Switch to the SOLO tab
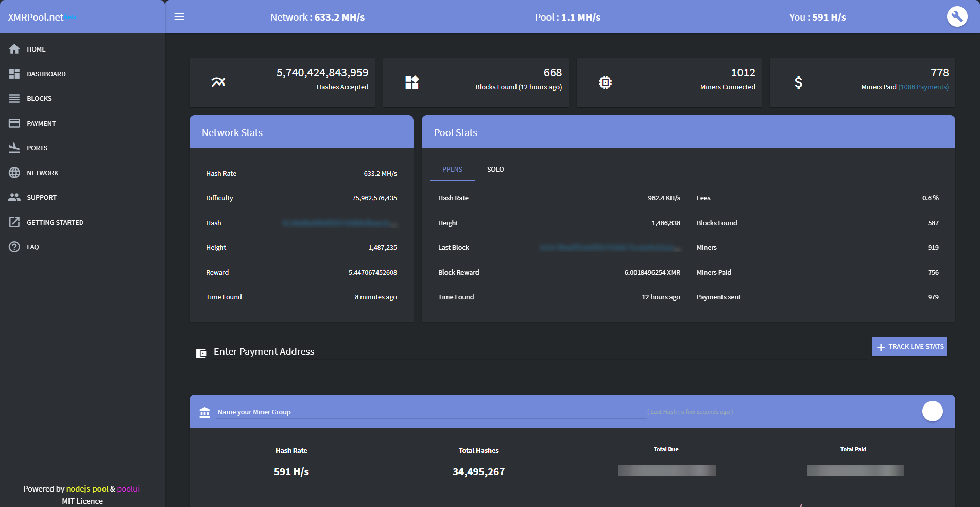 pos(495,170)
